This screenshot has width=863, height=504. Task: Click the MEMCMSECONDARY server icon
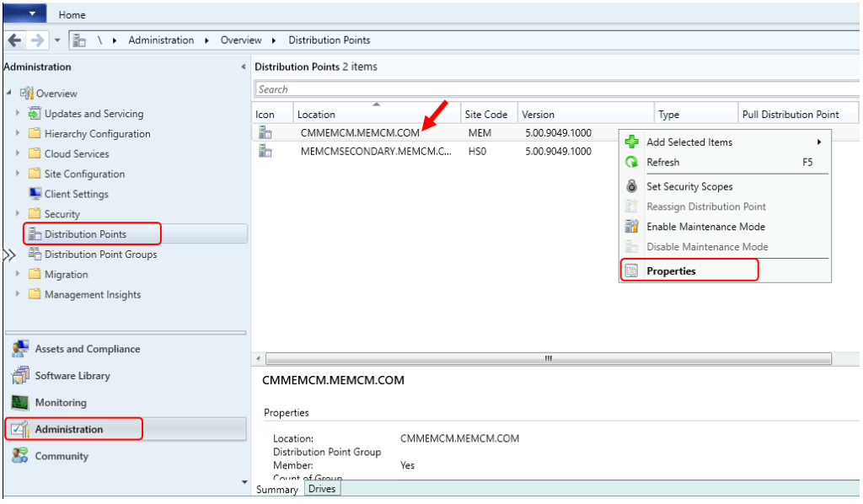pos(265,152)
